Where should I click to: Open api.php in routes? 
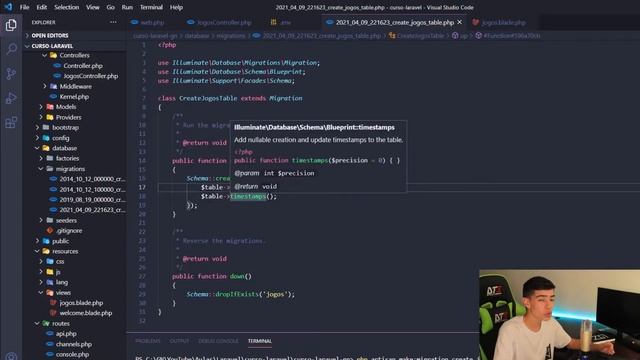(x=66, y=334)
